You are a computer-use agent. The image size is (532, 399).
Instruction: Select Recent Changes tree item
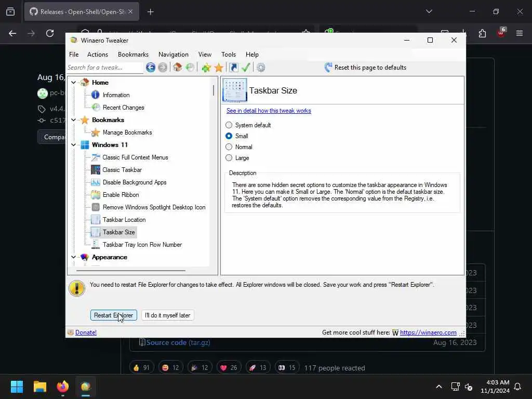[x=123, y=108]
